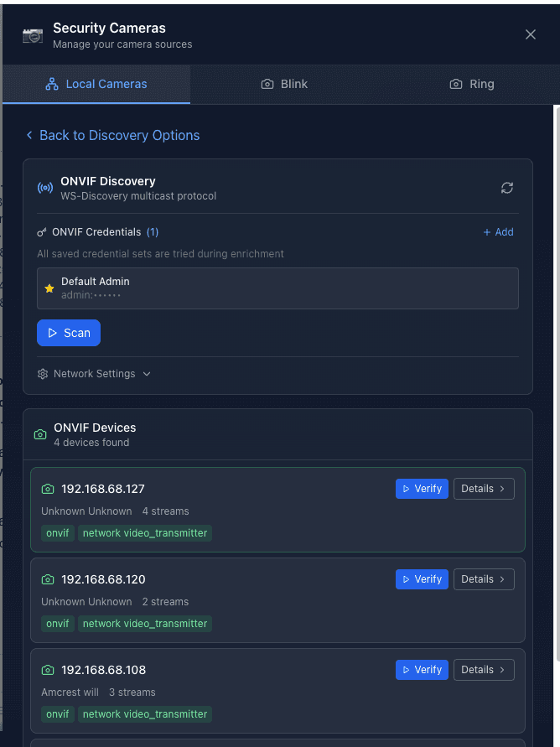This screenshot has width=560, height=747.
Task: Click the Security Cameras camera icon in header
Action: click(x=33, y=35)
